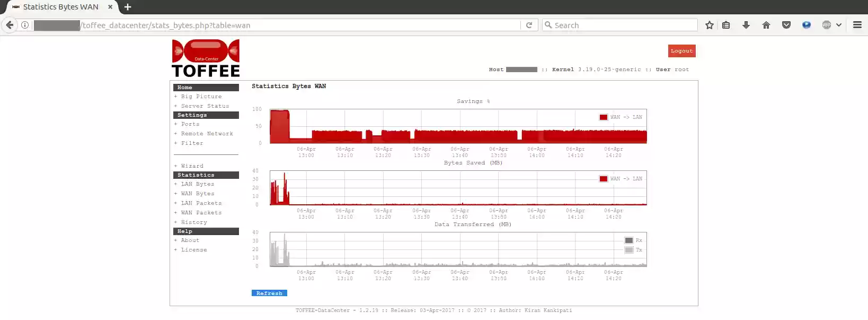The image size is (868, 320).
Task: Click the browser back arrow button
Action: pos(10,25)
